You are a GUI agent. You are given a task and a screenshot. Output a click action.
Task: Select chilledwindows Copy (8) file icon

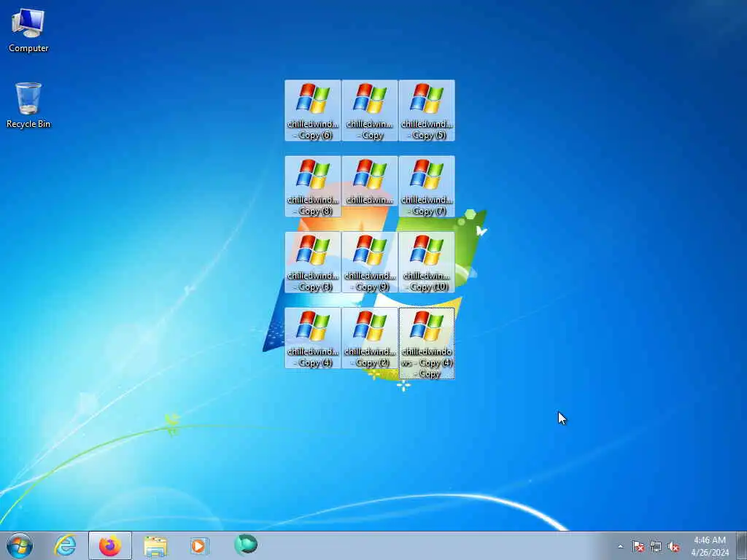312,186
